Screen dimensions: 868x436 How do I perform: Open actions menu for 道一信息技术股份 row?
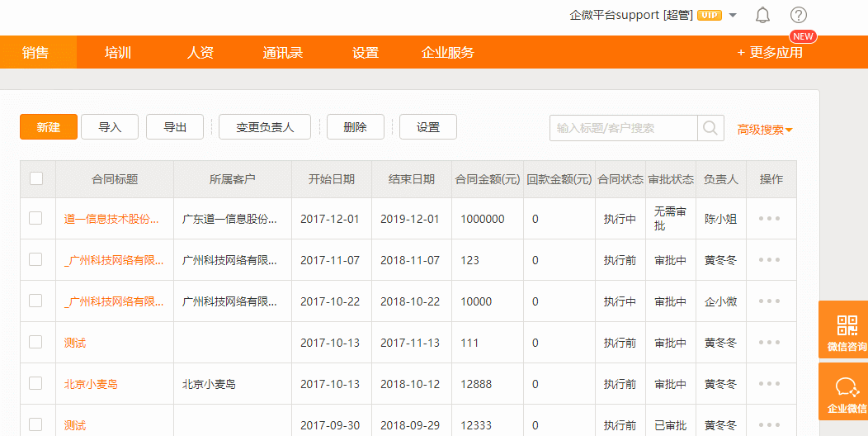point(769,219)
